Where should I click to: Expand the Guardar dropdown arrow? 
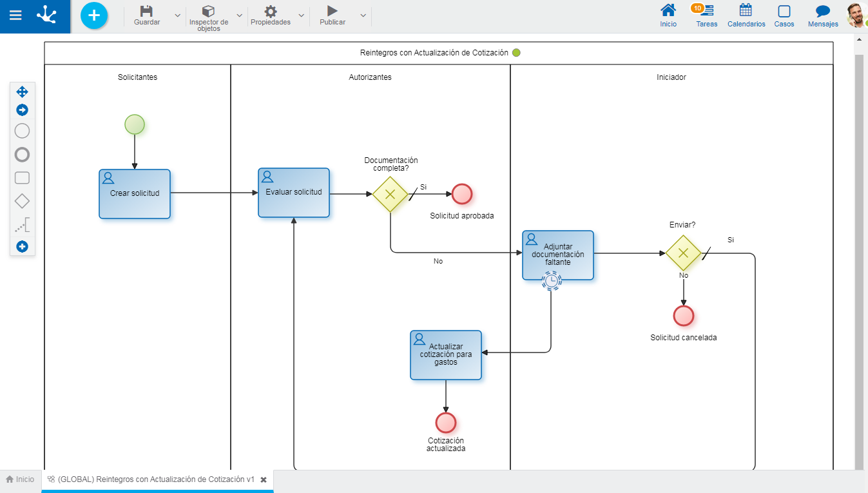tap(178, 15)
